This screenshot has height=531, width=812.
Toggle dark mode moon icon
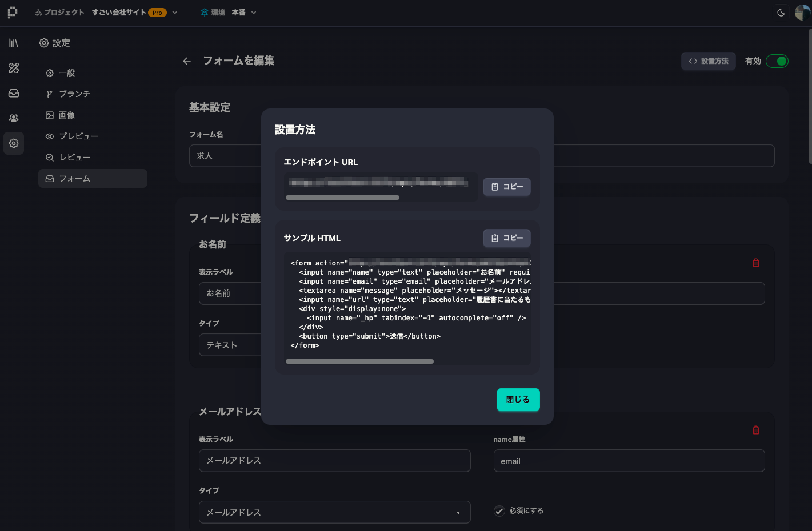[781, 13]
